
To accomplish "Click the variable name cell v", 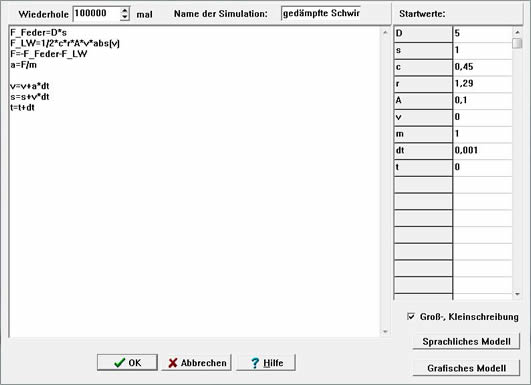I will tap(423, 117).
